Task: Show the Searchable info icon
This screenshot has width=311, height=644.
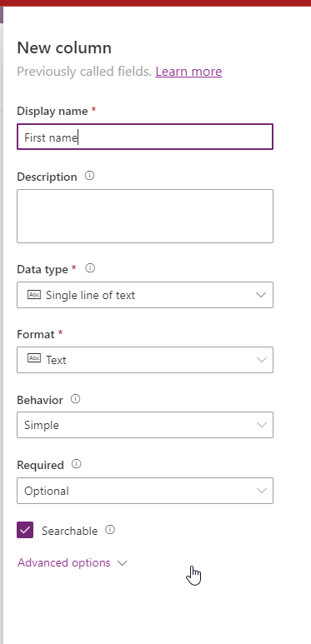Action: click(110, 530)
